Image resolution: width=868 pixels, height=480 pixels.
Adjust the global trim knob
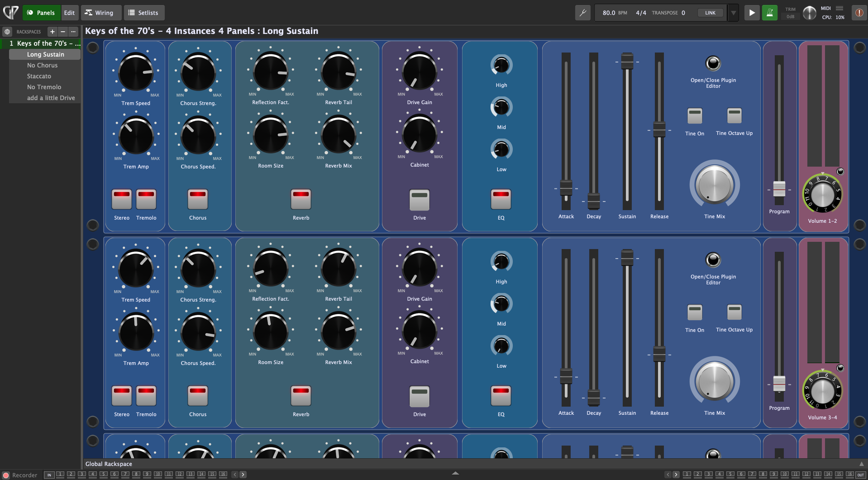pos(809,13)
